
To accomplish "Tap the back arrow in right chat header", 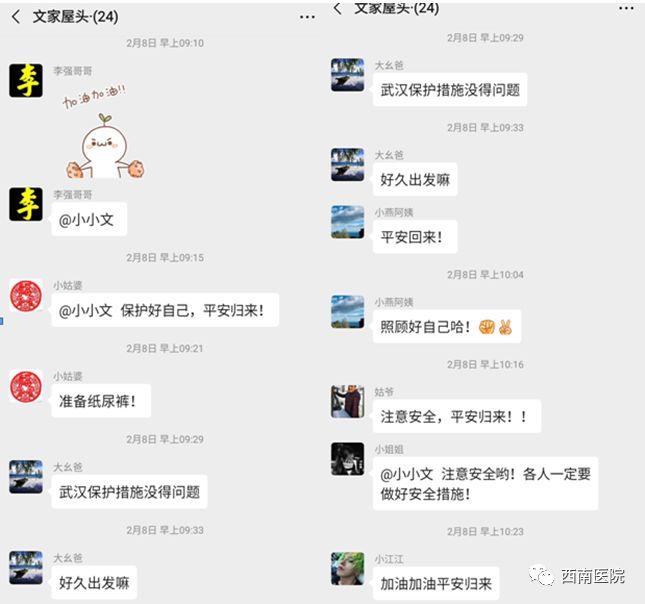I will point(337,8).
